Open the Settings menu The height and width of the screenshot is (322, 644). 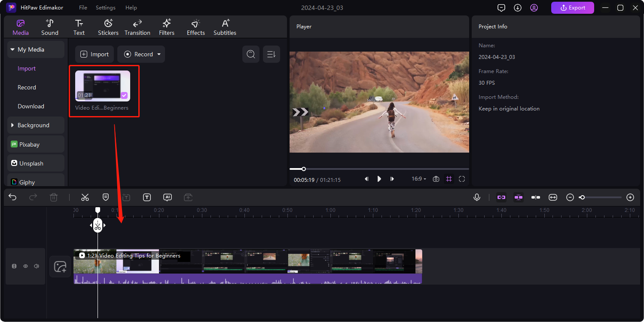tap(105, 7)
